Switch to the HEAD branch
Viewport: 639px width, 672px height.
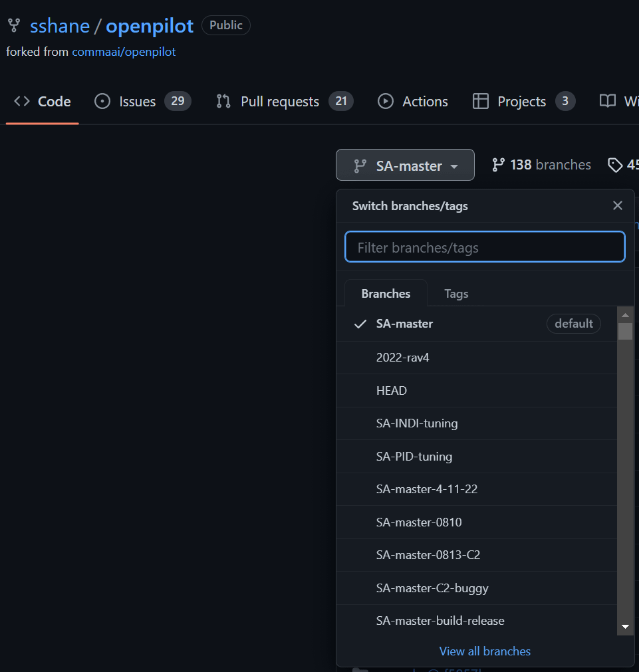tap(477, 390)
